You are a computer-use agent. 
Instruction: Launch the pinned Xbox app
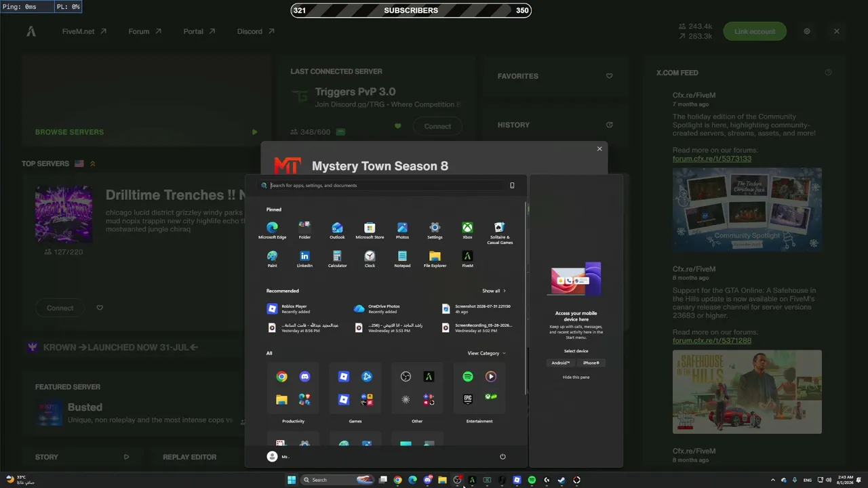tap(467, 230)
